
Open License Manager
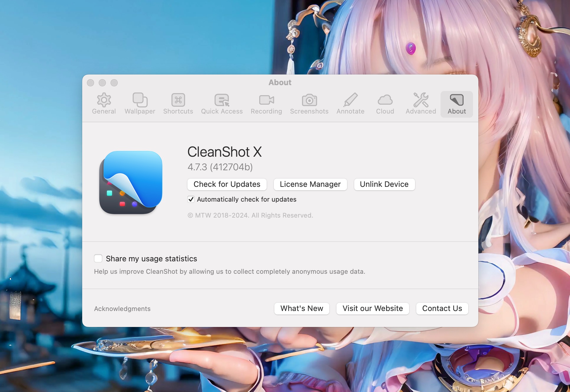pyautogui.click(x=310, y=184)
